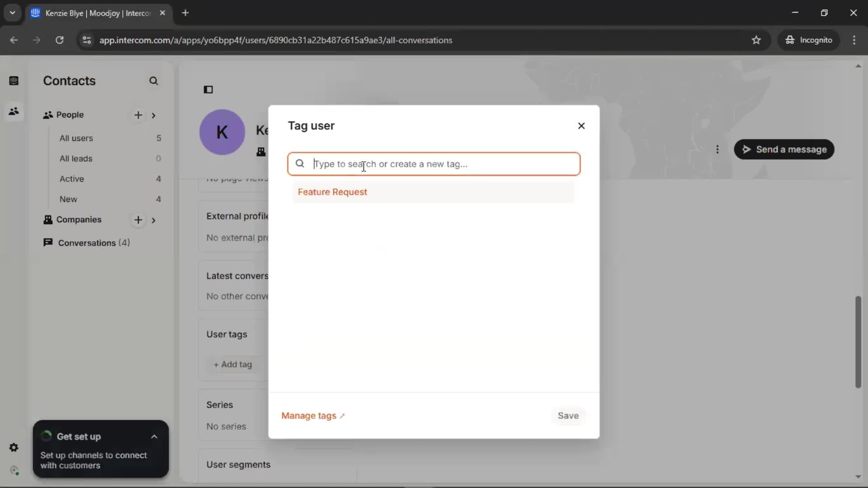Screen dimensions: 868x488
Task: Click the bottom left status icon
Action: [14, 470]
